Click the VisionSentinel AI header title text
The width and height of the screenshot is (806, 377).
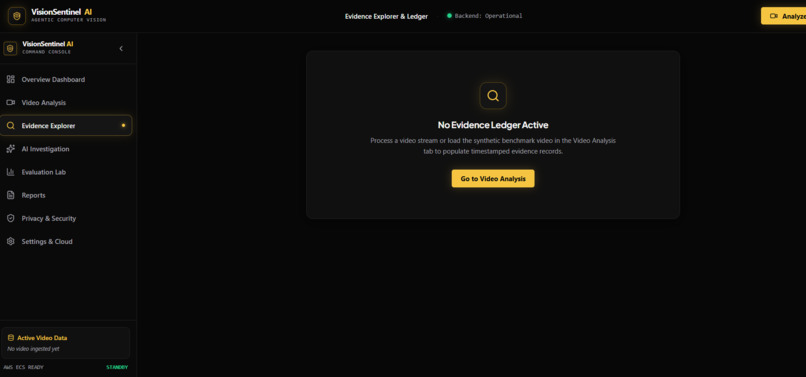point(62,12)
